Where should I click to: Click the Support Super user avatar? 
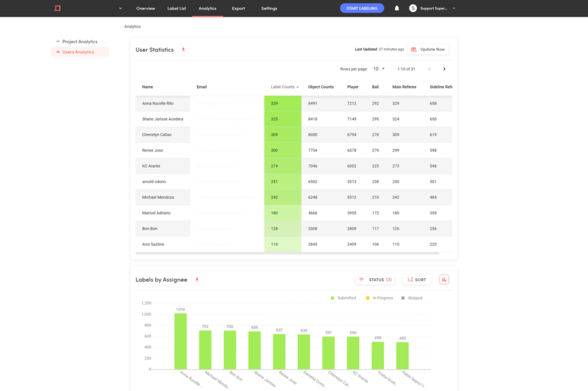[x=413, y=8]
